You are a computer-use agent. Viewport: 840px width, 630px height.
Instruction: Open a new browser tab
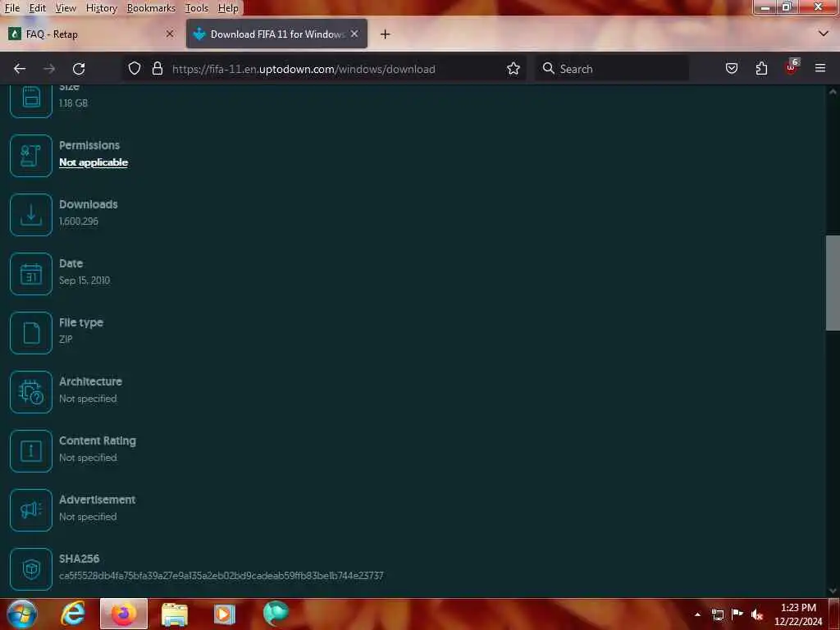coord(386,34)
